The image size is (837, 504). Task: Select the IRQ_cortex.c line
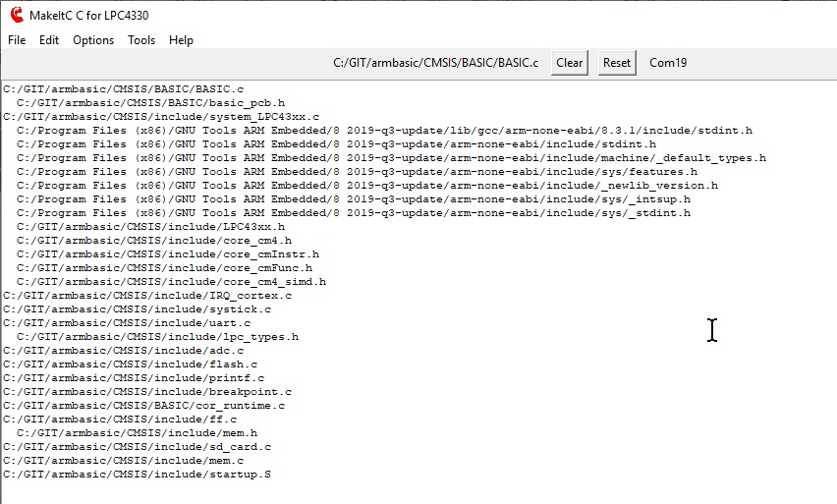[147, 295]
